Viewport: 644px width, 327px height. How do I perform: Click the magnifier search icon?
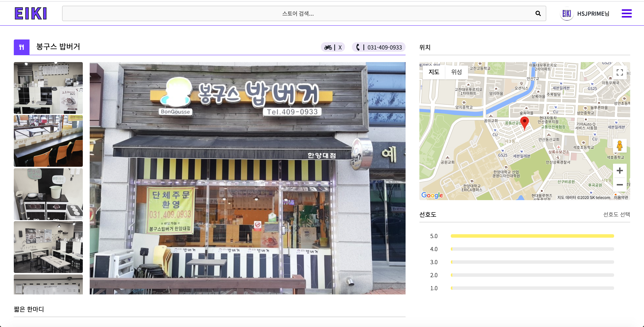pyautogui.click(x=538, y=13)
